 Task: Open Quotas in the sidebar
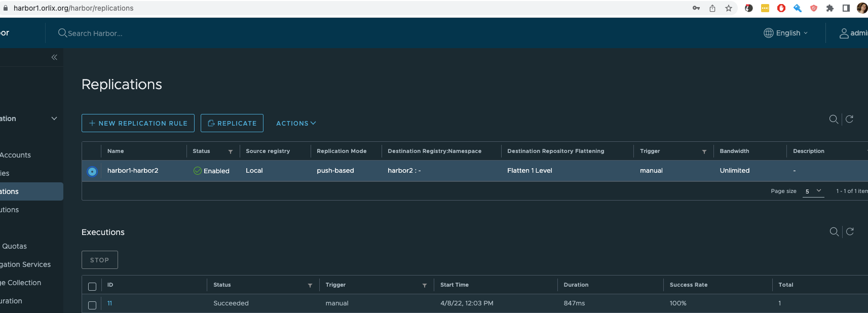[14, 246]
